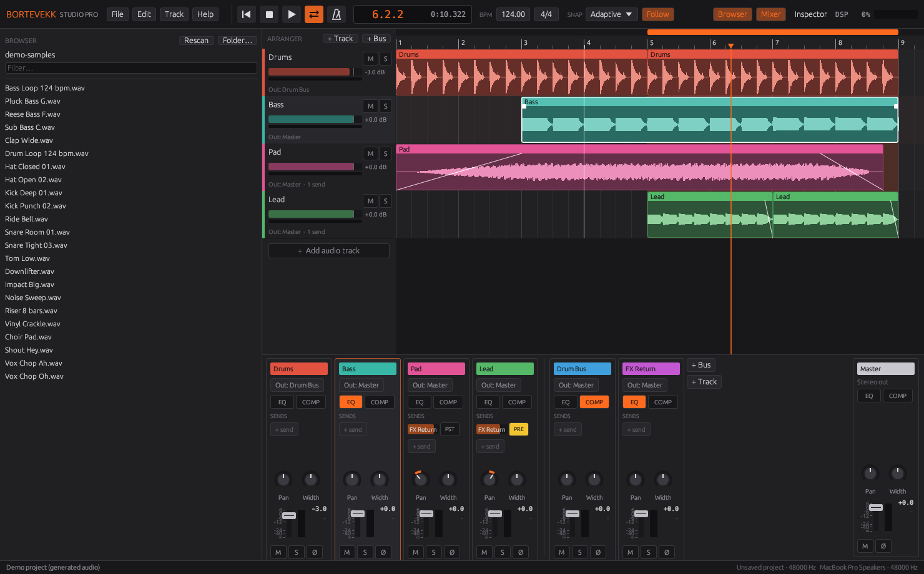
Task: Open the Snap Adaptive dropdown
Action: point(612,14)
